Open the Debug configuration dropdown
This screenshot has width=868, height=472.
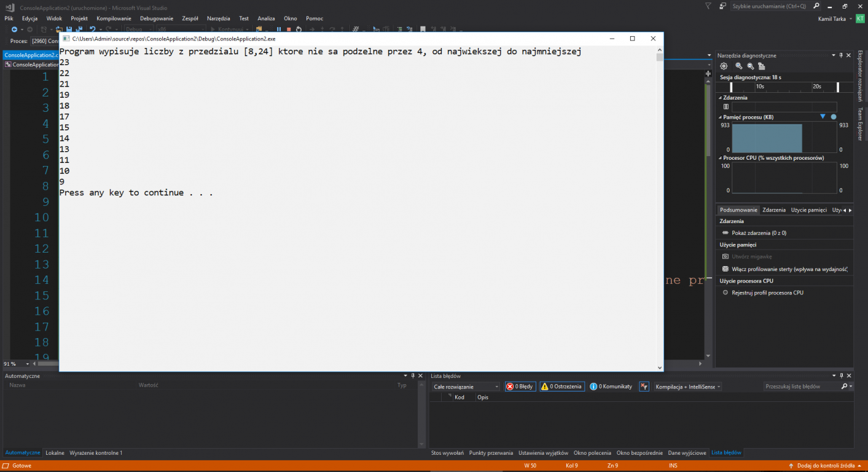point(139,29)
